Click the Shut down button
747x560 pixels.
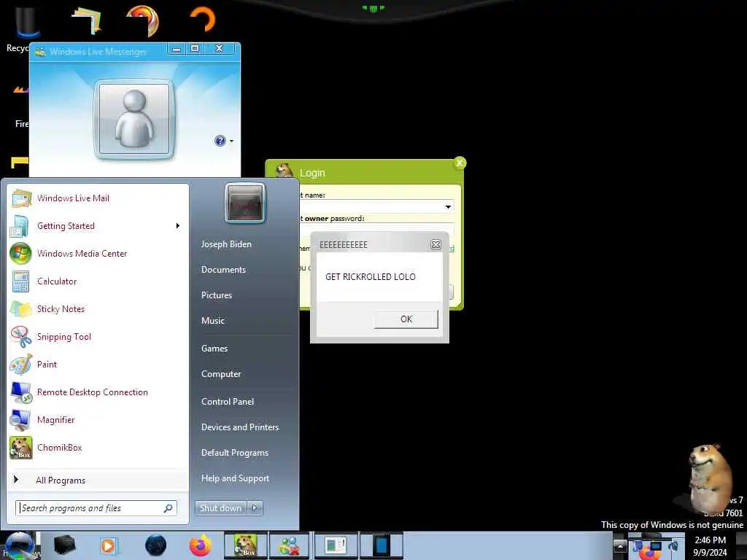click(x=221, y=508)
